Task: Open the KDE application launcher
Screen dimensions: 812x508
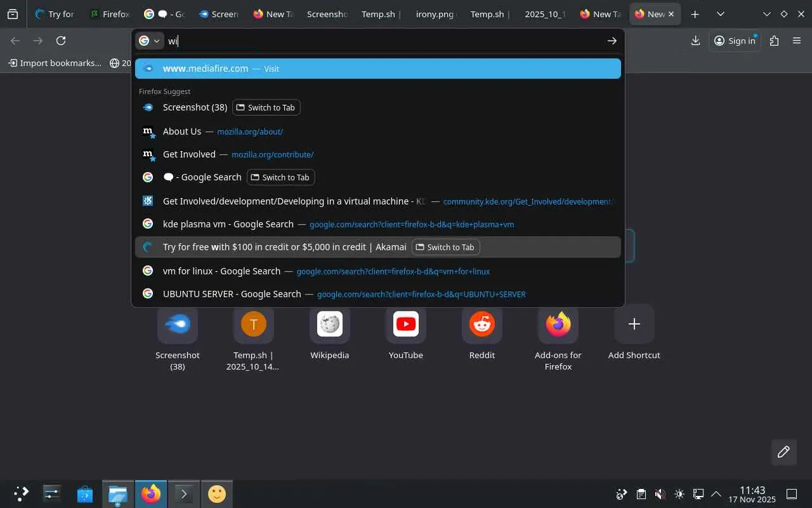Action: [x=22, y=493]
